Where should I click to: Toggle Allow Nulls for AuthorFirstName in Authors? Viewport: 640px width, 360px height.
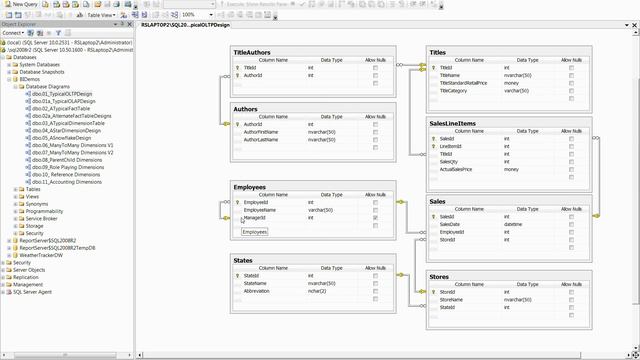click(x=376, y=132)
